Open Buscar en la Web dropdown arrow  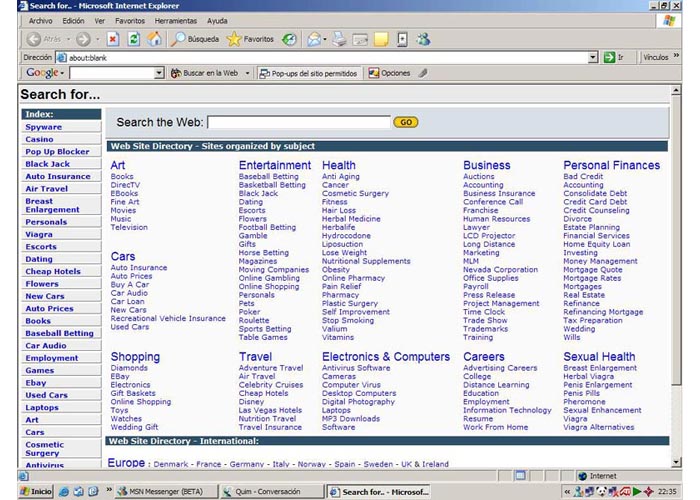click(x=247, y=73)
